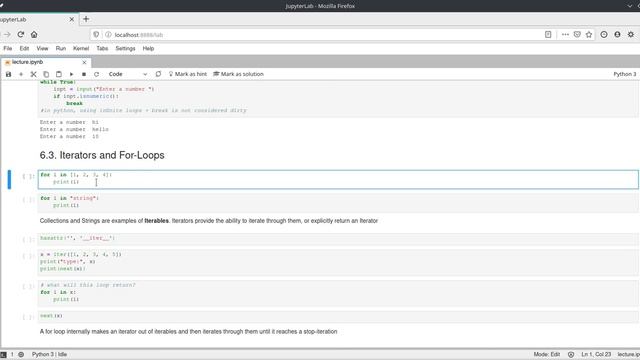Open the cell type dropdown showing Code
The width and height of the screenshot is (640, 360).
click(x=127, y=74)
